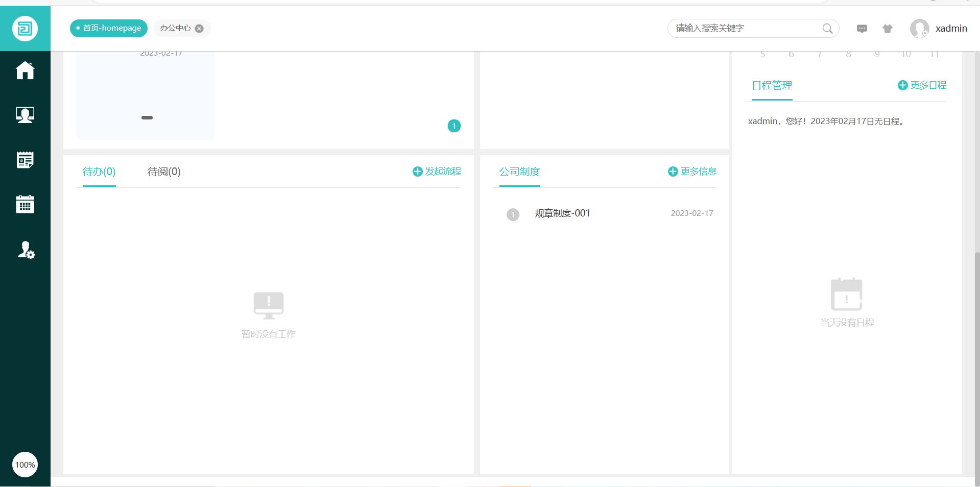Click the 暂时没有工作 placeholder icon
980x487 pixels.
(x=269, y=305)
